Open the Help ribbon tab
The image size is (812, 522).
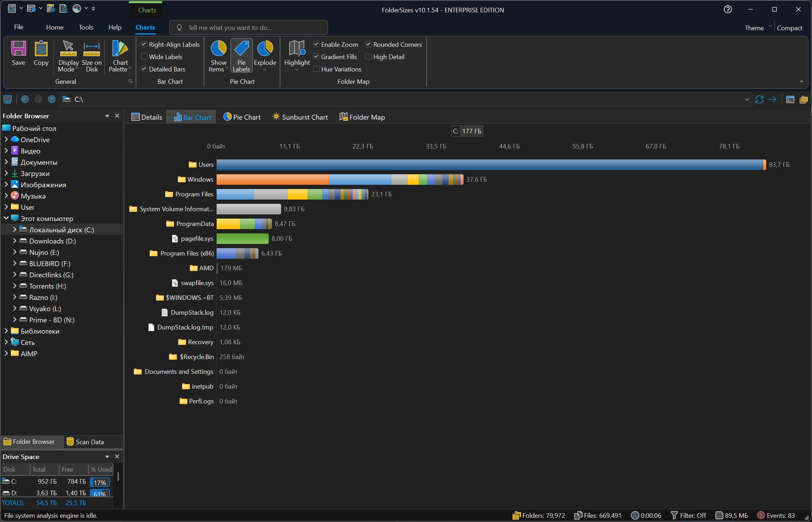(115, 27)
